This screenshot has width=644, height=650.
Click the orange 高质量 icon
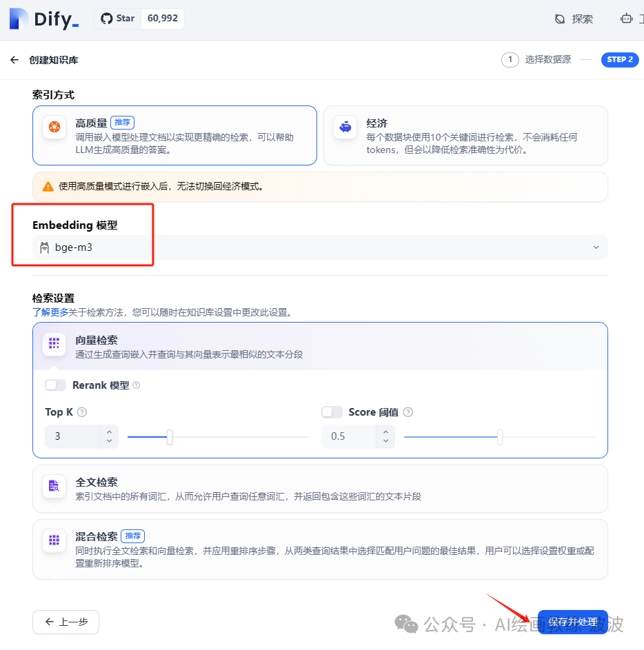(x=54, y=127)
